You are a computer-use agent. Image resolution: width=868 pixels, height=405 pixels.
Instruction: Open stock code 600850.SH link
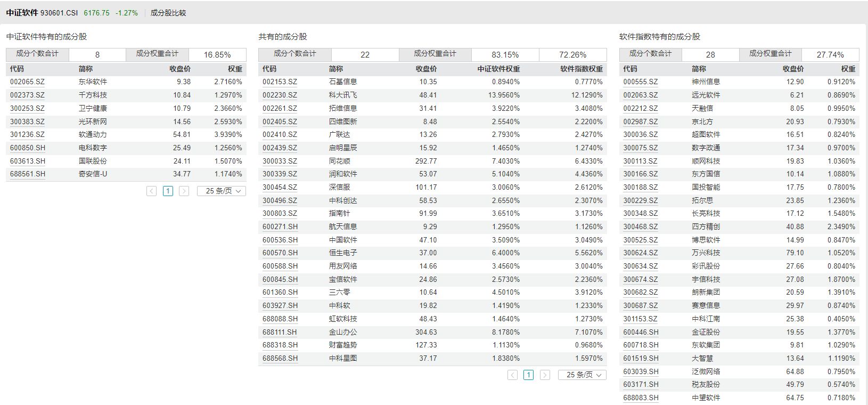(x=28, y=148)
